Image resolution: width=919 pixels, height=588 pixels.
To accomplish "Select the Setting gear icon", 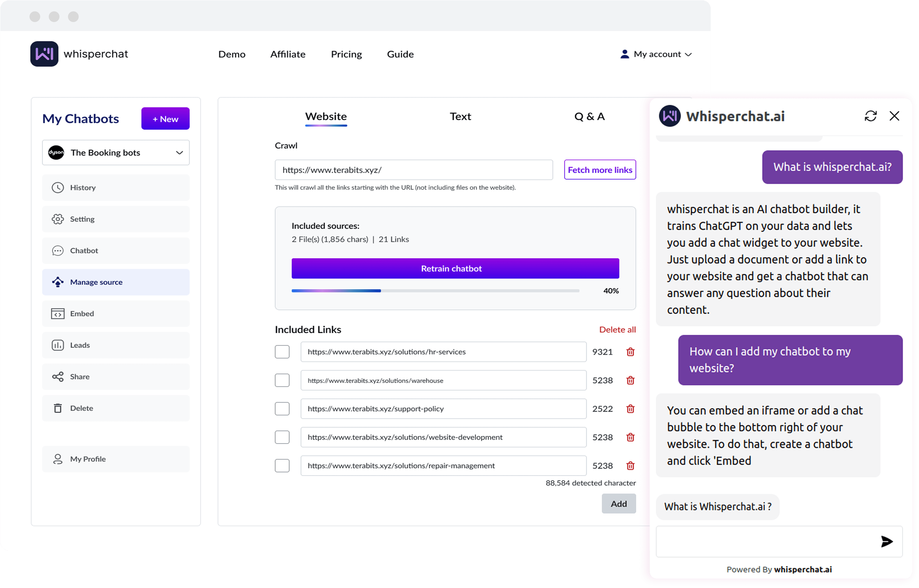I will pos(58,219).
